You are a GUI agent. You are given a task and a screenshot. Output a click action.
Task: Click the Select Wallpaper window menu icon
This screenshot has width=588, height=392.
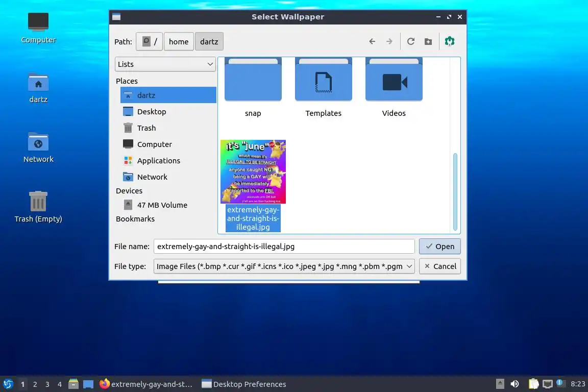pos(116,17)
